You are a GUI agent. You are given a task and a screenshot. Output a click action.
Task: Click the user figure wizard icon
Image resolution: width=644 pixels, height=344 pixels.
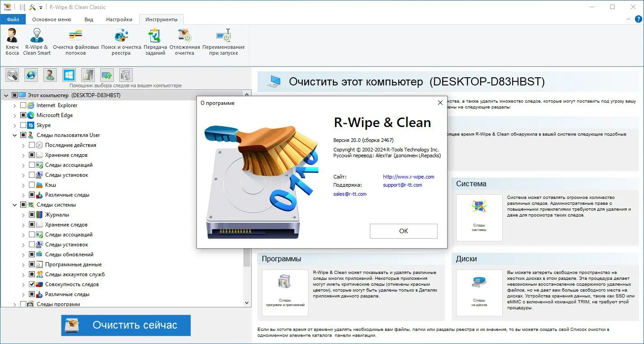(50, 75)
